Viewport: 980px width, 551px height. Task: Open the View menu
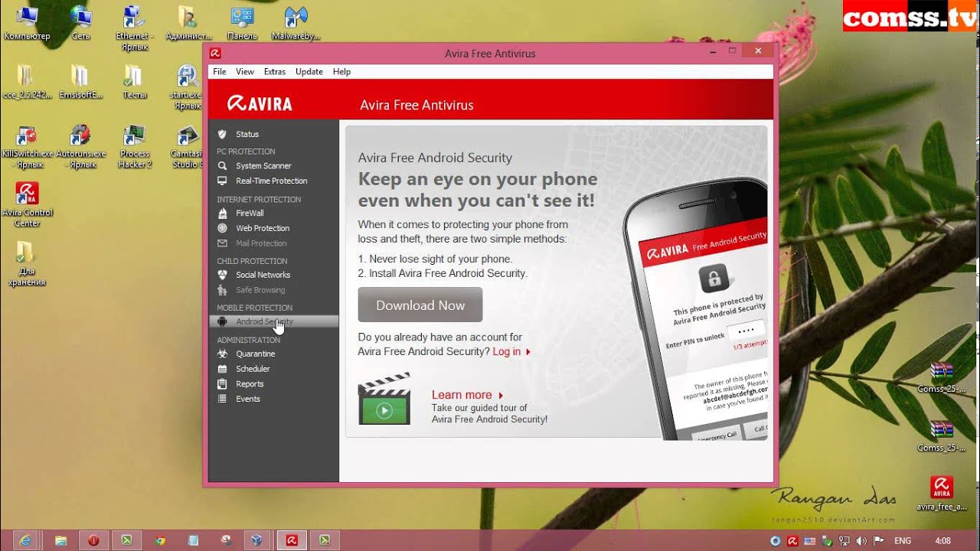(x=245, y=71)
